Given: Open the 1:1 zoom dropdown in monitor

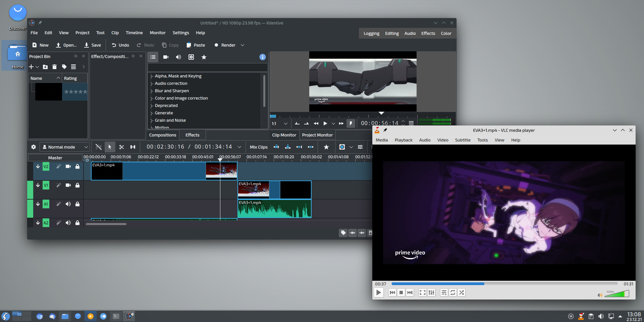Looking at the screenshot, I should click(x=279, y=123).
